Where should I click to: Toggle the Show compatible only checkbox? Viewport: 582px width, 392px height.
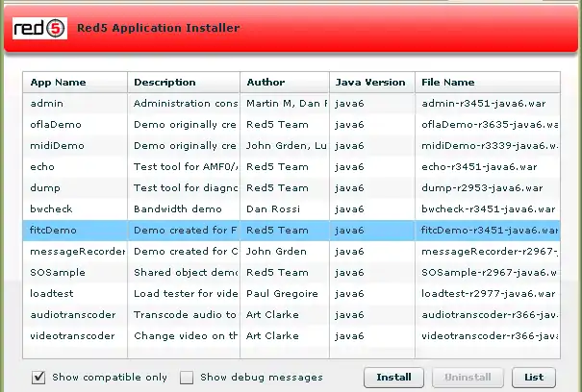(39, 377)
